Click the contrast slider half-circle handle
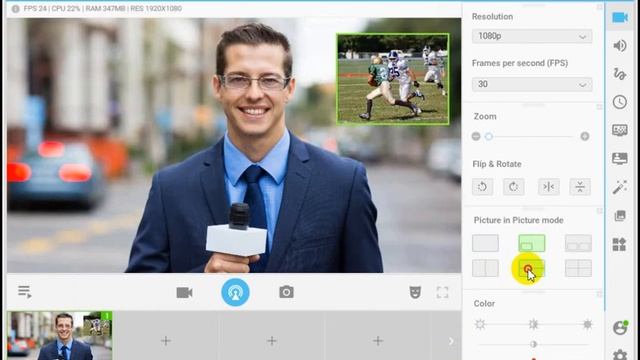The width and height of the screenshot is (640, 360). click(x=533, y=344)
